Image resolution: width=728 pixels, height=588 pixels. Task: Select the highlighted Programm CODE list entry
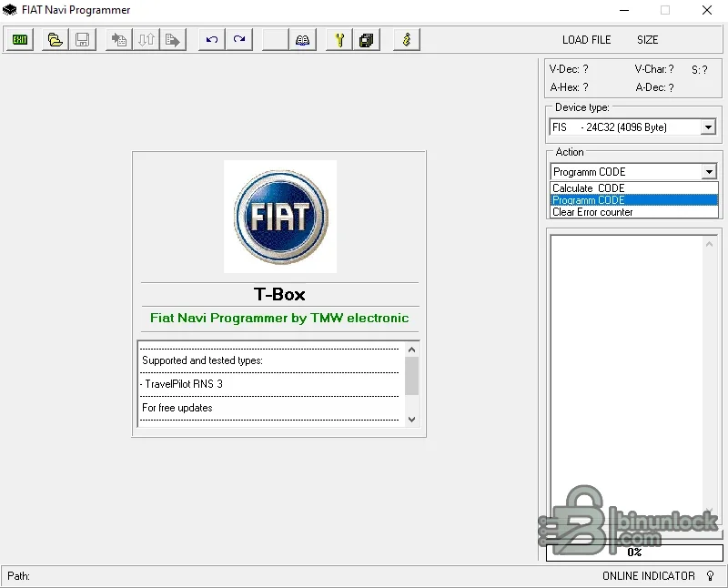pos(634,200)
